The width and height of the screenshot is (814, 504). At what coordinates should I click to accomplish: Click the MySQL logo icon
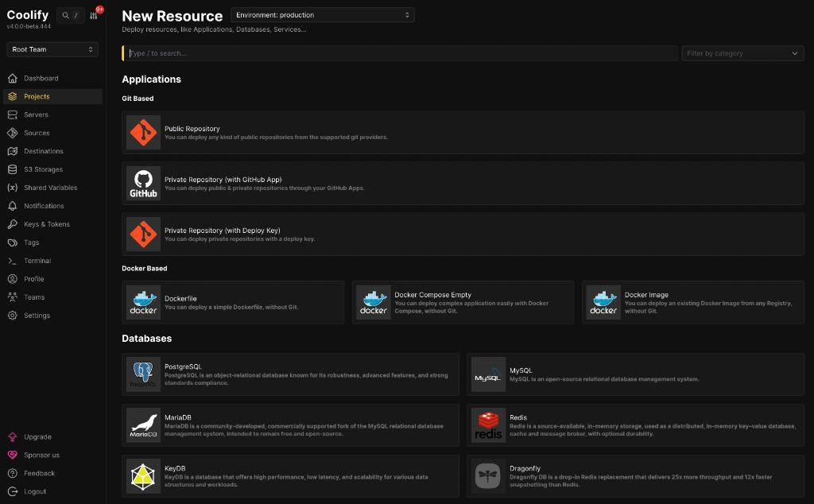[x=488, y=374]
